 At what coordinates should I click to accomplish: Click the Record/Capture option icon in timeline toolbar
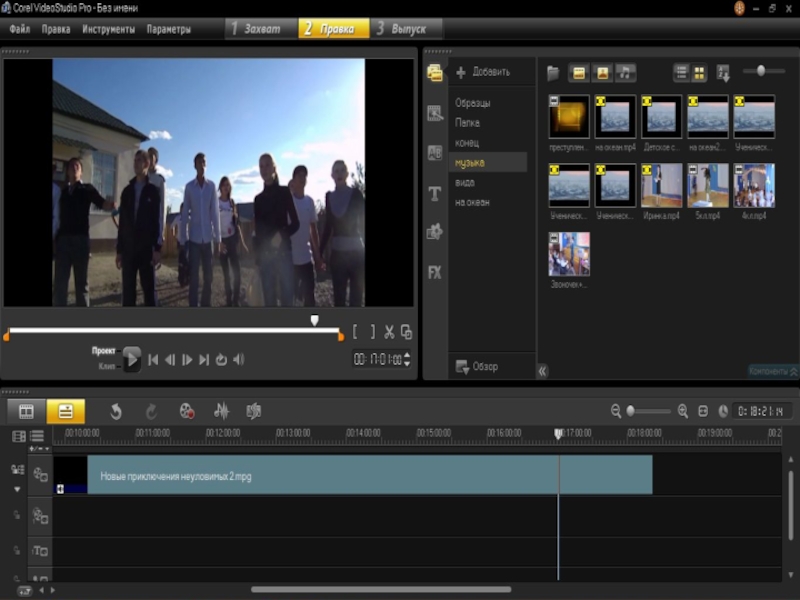tap(186, 411)
